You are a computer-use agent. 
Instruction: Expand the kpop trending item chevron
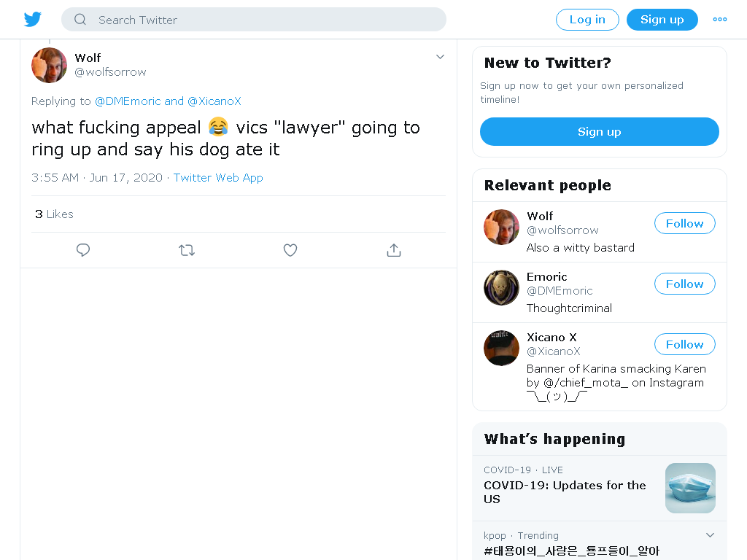pyautogui.click(x=710, y=535)
